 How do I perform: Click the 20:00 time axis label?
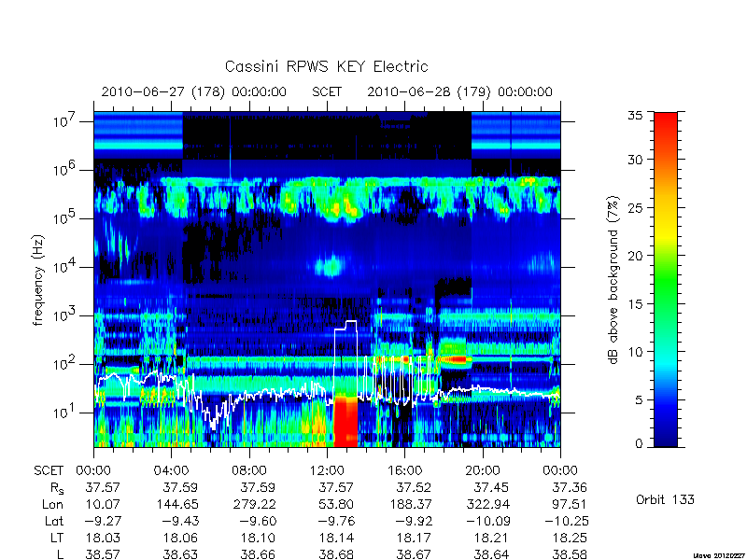pyautogui.click(x=483, y=471)
